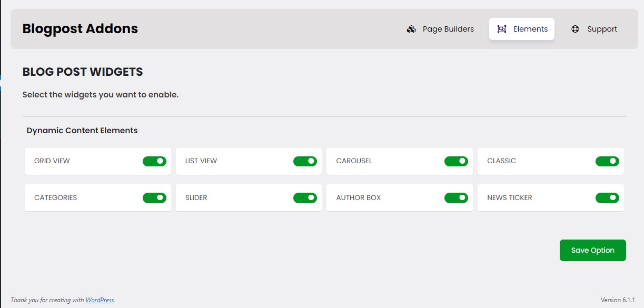Click the News Ticker card label
This screenshot has height=308, width=644.
510,198
